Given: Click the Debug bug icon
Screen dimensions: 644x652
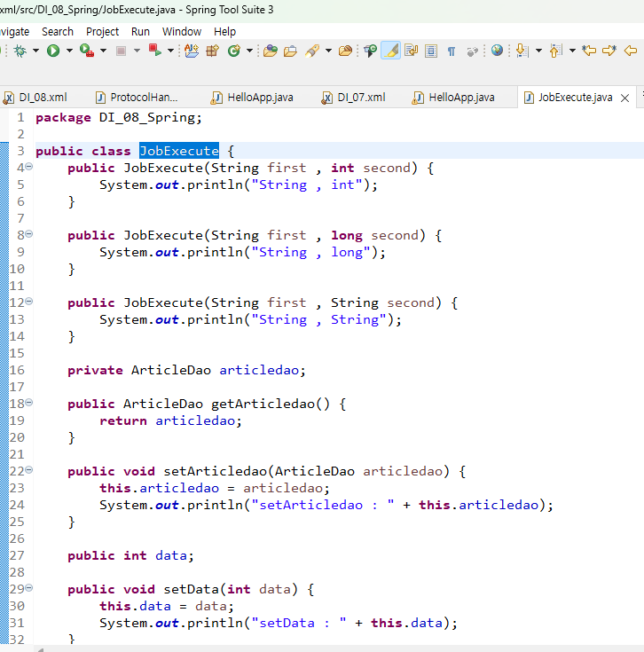Looking at the screenshot, I should [20, 51].
